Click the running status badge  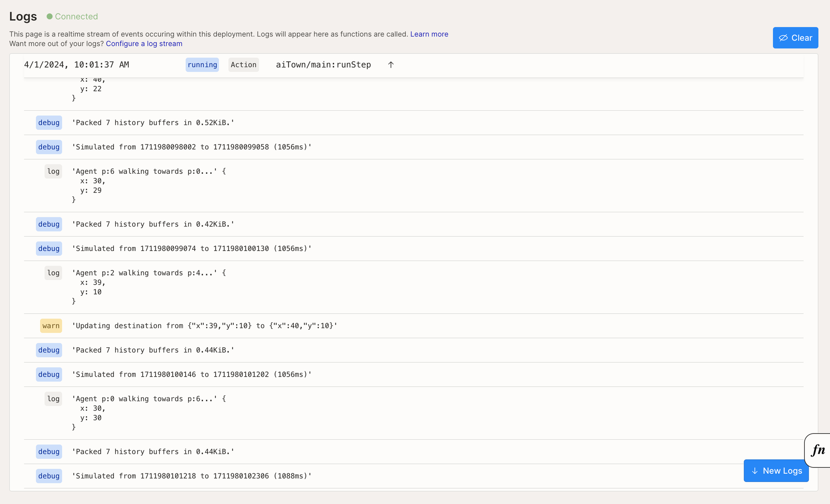(x=202, y=65)
